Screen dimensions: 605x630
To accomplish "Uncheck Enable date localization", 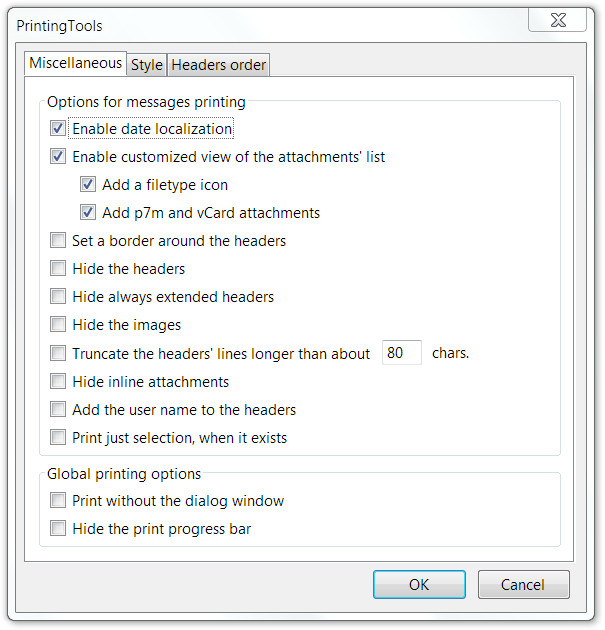I will [x=58, y=129].
